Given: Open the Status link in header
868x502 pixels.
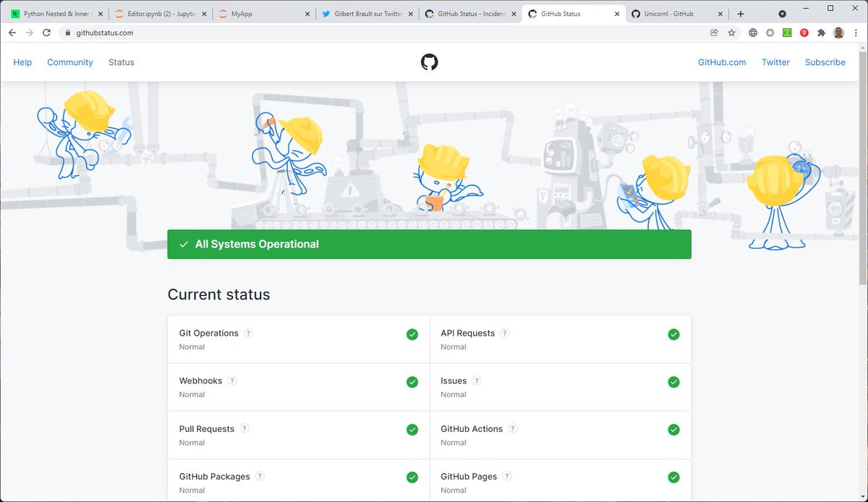Looking at the screenshot, I should (x=122, y=62).
